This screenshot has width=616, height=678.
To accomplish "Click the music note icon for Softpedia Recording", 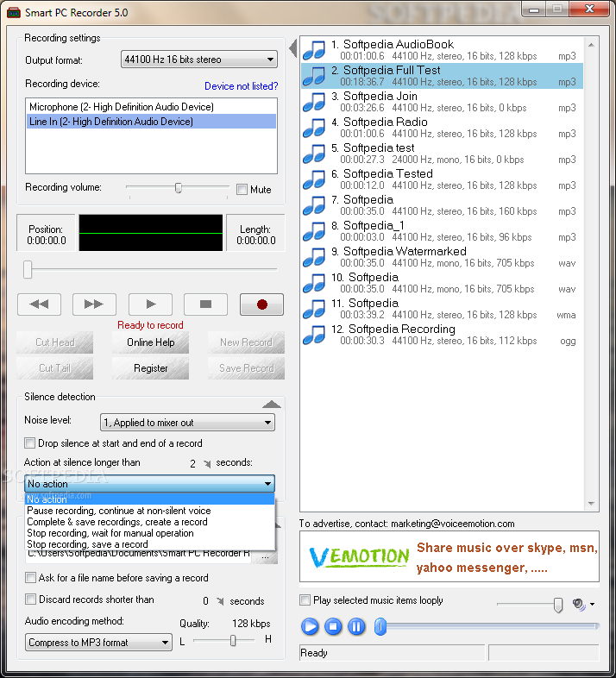I will pos(314,335).
